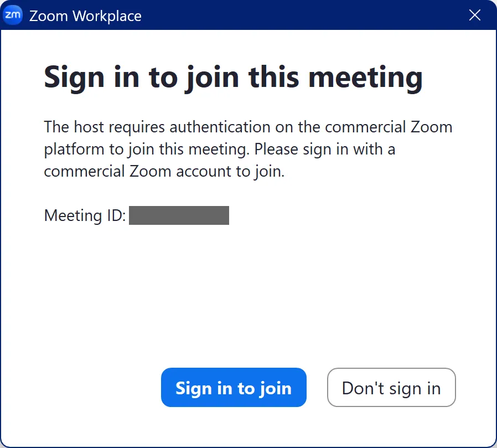Click the Zoom Workplace logo icon
497x448 pixels.
pos(13,15)
